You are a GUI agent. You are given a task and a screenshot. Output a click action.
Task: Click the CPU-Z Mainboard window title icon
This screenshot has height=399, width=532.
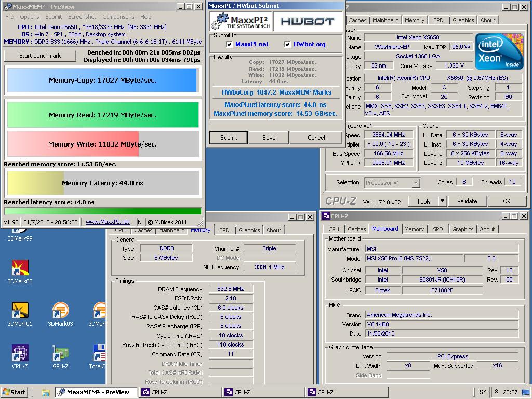point(326,216)
